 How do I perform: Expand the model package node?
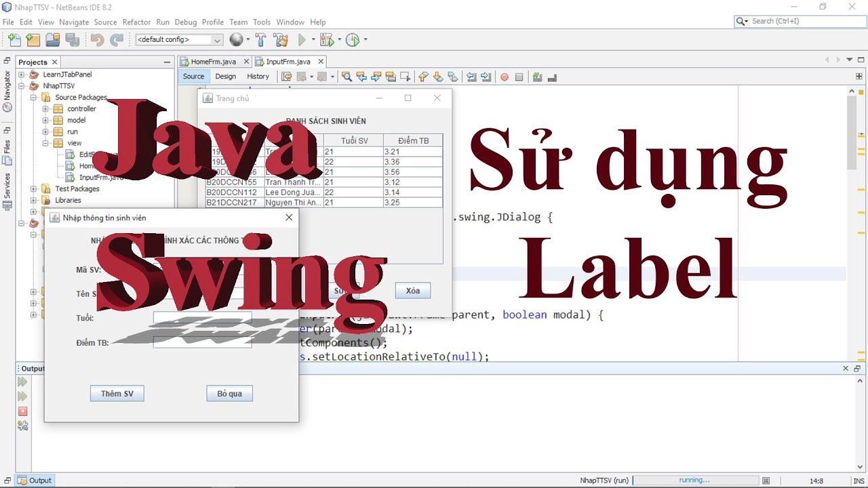[x=46, y=121]
